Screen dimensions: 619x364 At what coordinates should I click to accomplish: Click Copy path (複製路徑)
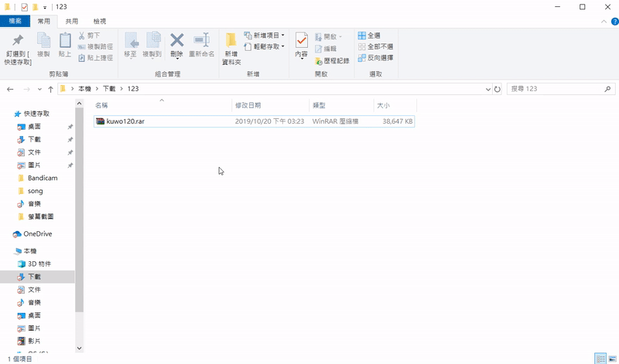click(x=95, y=46)
